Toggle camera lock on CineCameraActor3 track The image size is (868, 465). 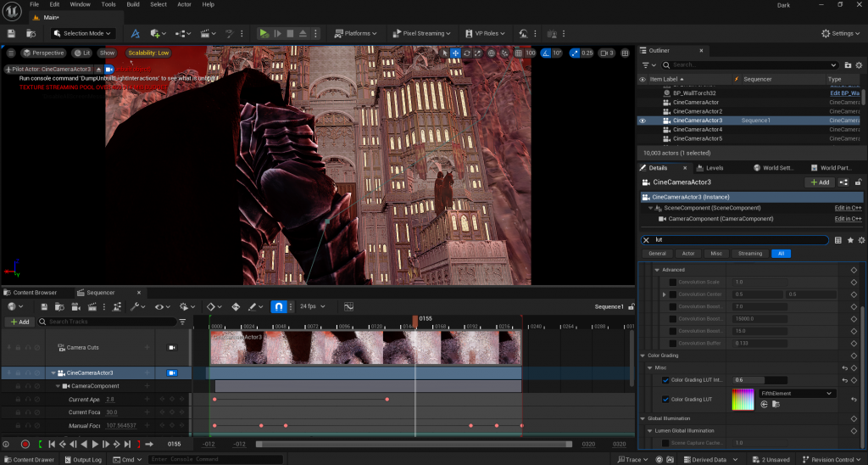click(171, 373)
